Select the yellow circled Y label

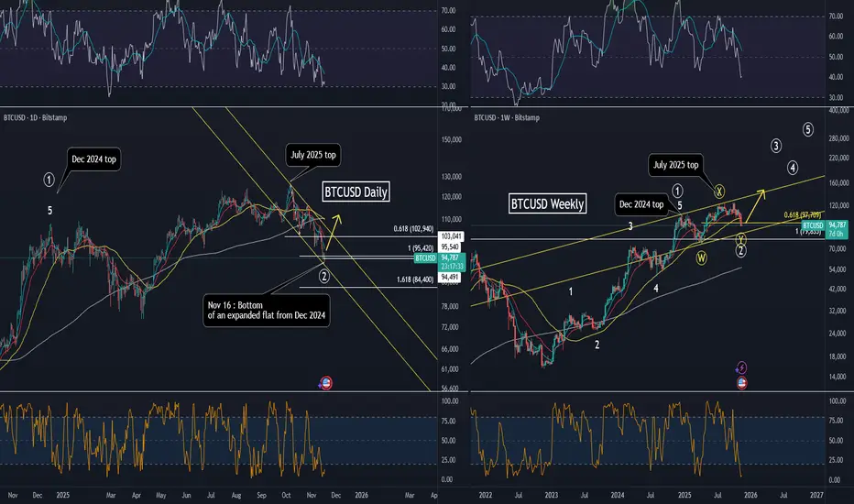click(x=740, y=238)
